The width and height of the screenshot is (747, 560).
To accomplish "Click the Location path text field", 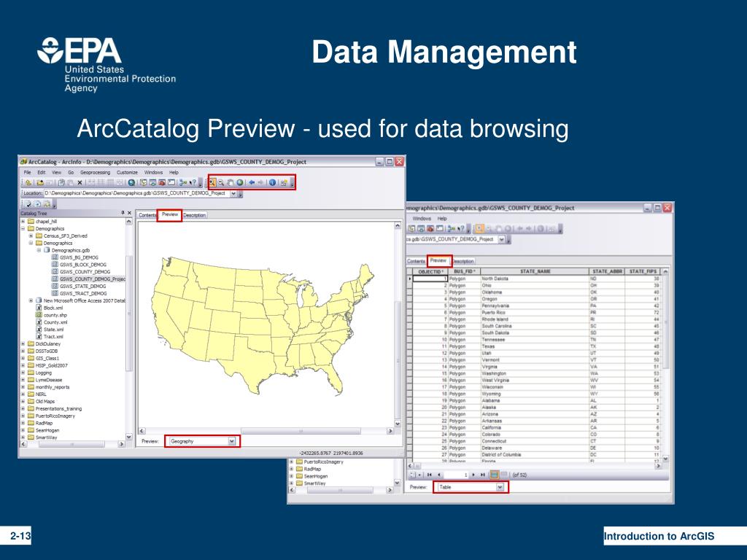I will (x=136, y=194).
